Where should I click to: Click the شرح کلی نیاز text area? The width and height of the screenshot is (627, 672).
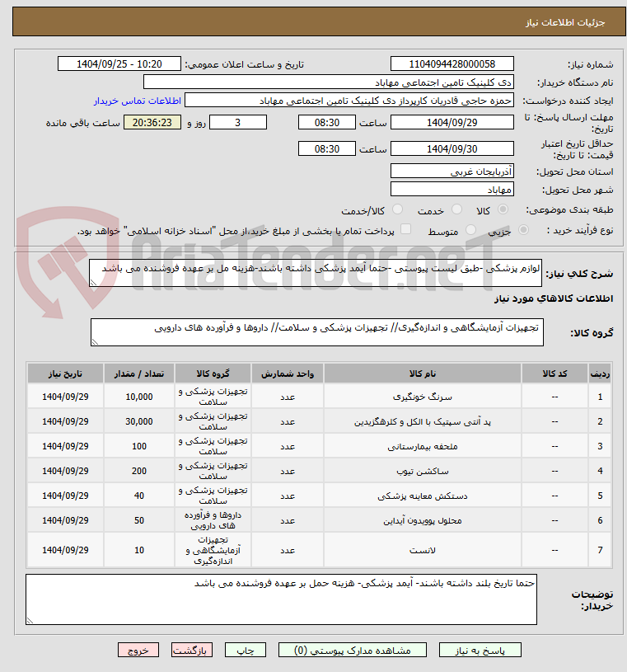316,273
